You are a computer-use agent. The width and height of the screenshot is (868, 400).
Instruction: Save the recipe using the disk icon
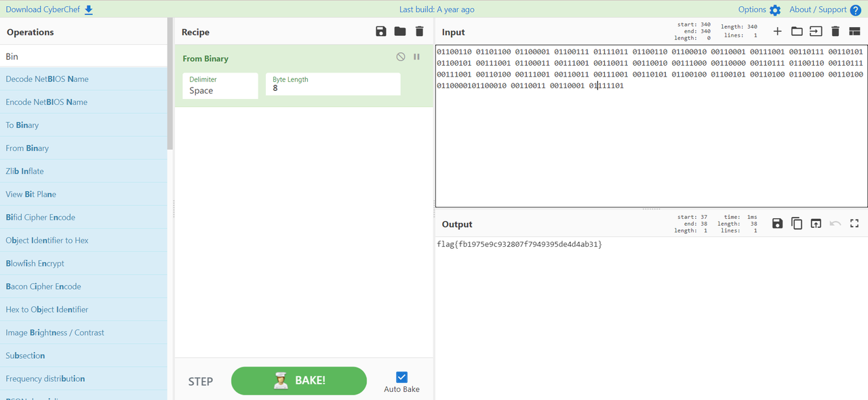(x=380, y=32)
